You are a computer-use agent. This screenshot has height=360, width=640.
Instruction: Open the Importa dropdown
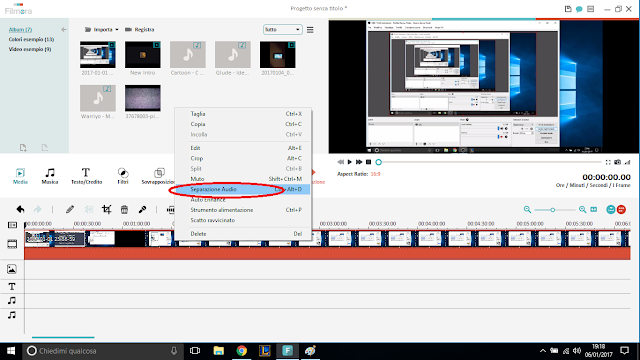101,29
